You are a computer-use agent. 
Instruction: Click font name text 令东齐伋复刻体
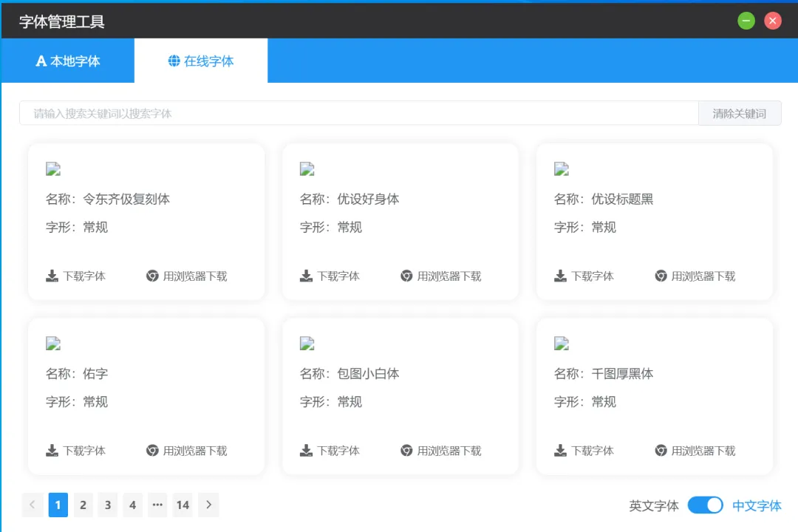tap(126, 199)
